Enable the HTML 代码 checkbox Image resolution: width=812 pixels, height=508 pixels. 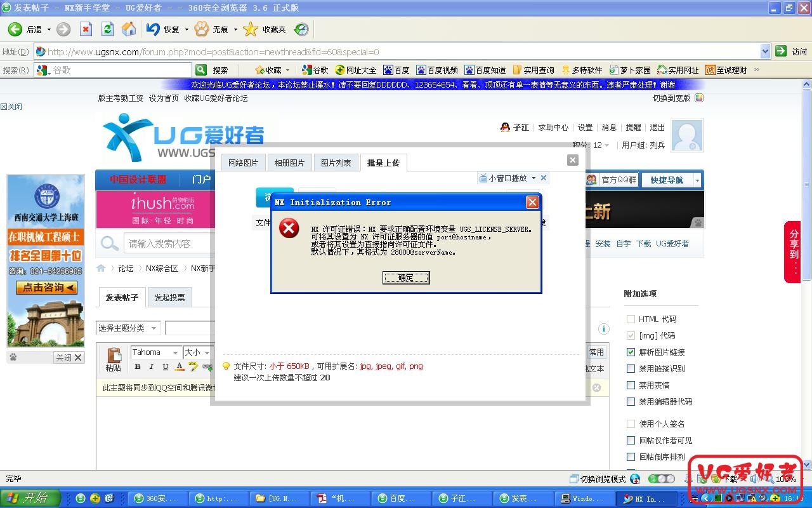631,319
